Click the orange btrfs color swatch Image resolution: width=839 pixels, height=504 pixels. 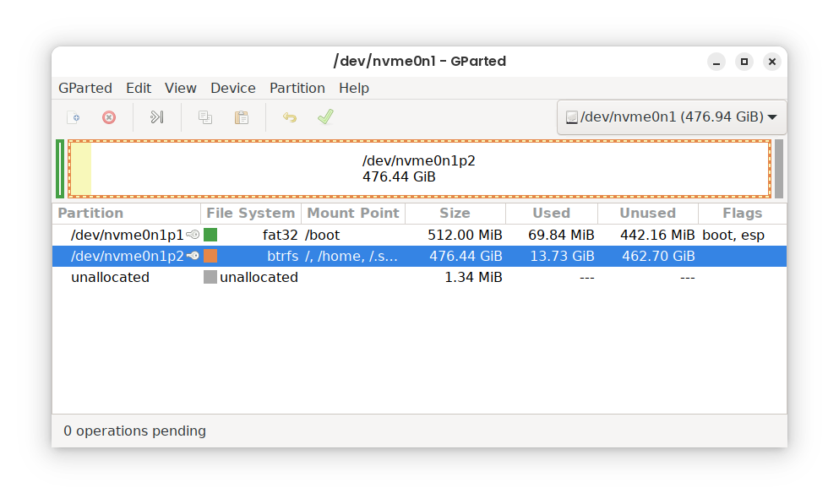pos(210,256)
